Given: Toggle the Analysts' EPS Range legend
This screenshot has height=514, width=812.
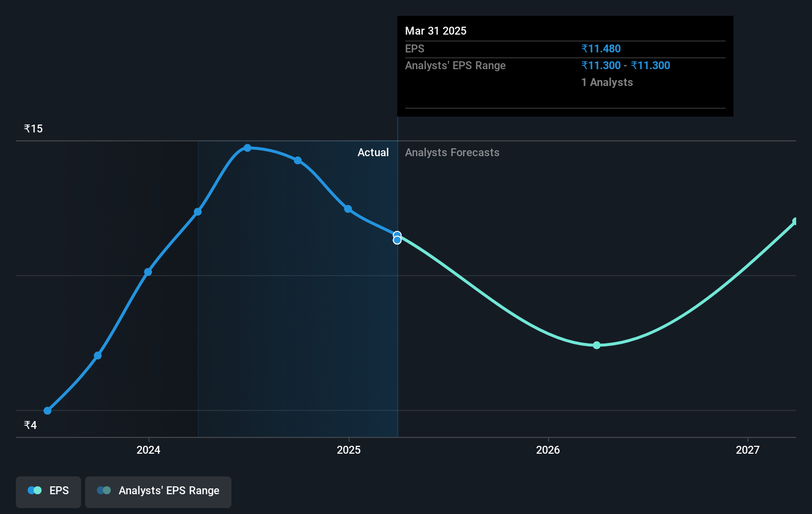Looking at the screenshot, I should pos(158,492).
